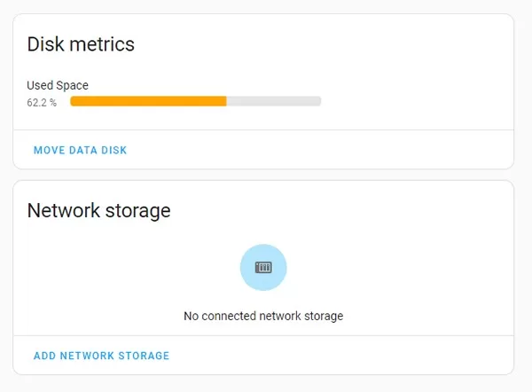Click the Used Space label
This screenshot has height=392, width=532.
(x=58, y=85)
